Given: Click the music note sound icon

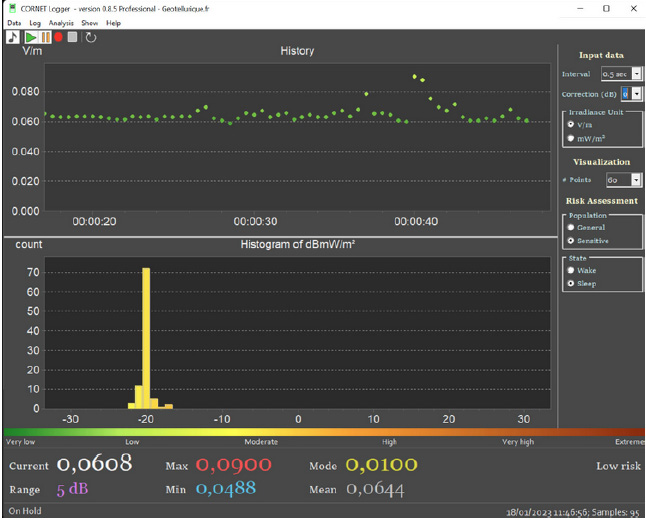Looking at the screenshot, I should coord(13,37).
